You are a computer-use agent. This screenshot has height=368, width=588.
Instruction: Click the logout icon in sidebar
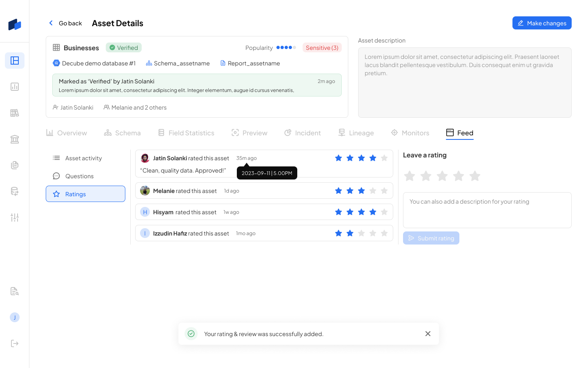15,343
